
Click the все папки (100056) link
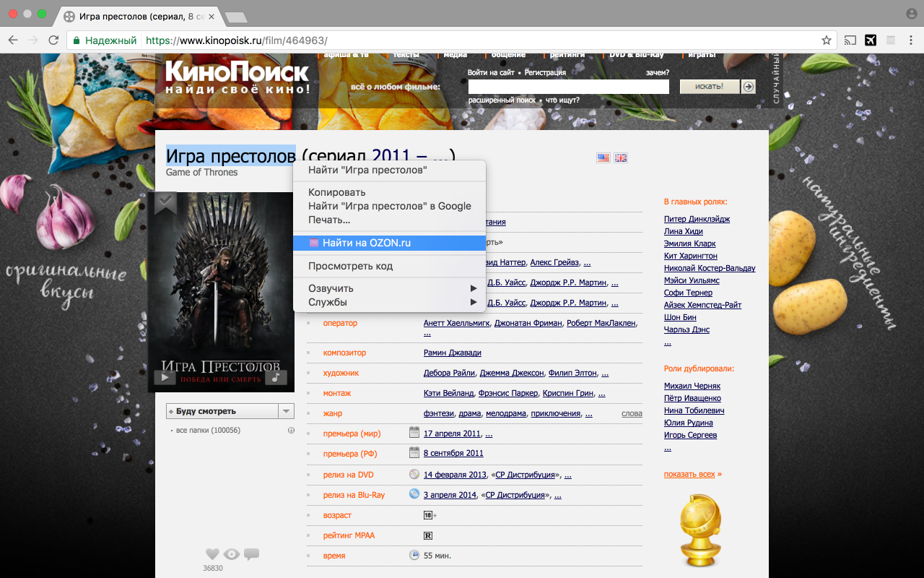[208, 430]
